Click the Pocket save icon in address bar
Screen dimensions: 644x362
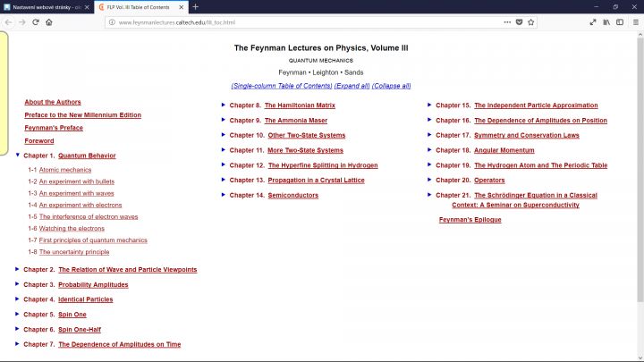pyautogui.click(x=519, y=22)
